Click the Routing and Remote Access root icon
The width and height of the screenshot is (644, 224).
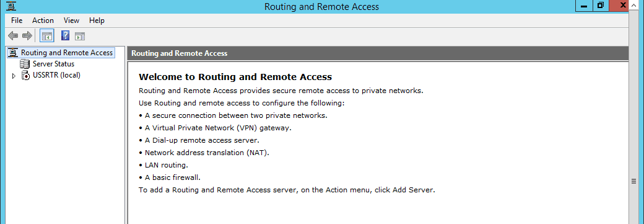pyautogui.click(x=14, y=52)
